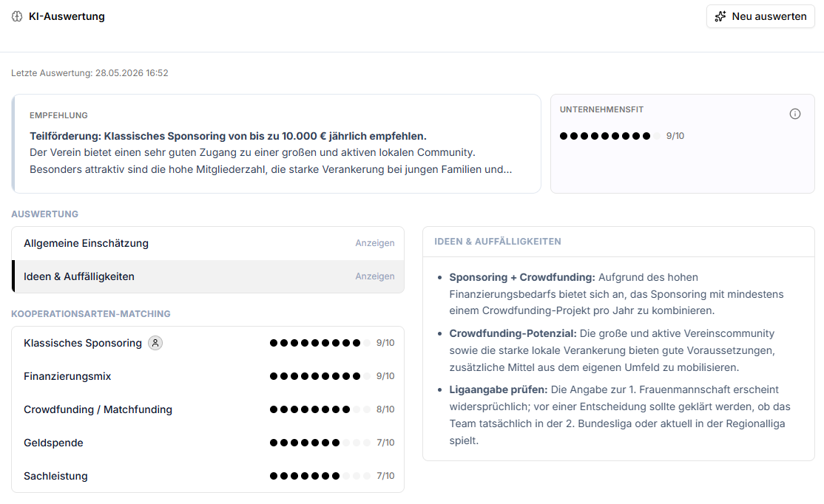Show the Allgemeine Einschätzung section
824x504 pixels.
pyautogui.click(x=375, y=243)
